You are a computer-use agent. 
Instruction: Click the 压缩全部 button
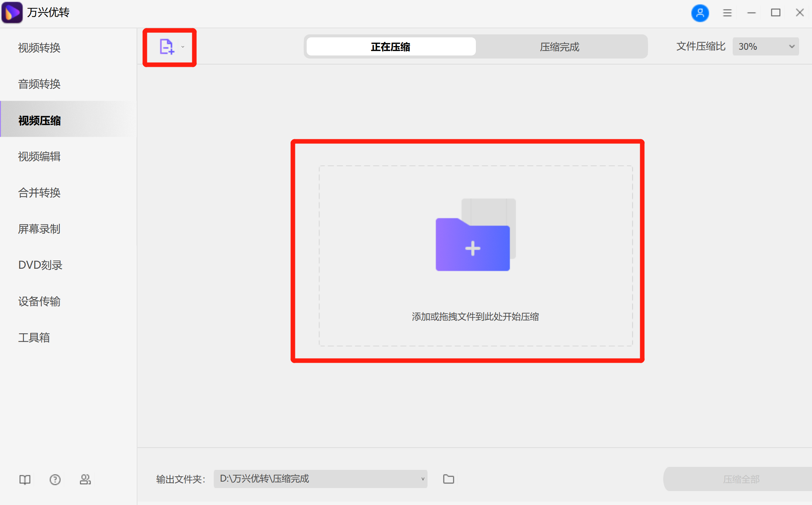click(x=741, y=479)
